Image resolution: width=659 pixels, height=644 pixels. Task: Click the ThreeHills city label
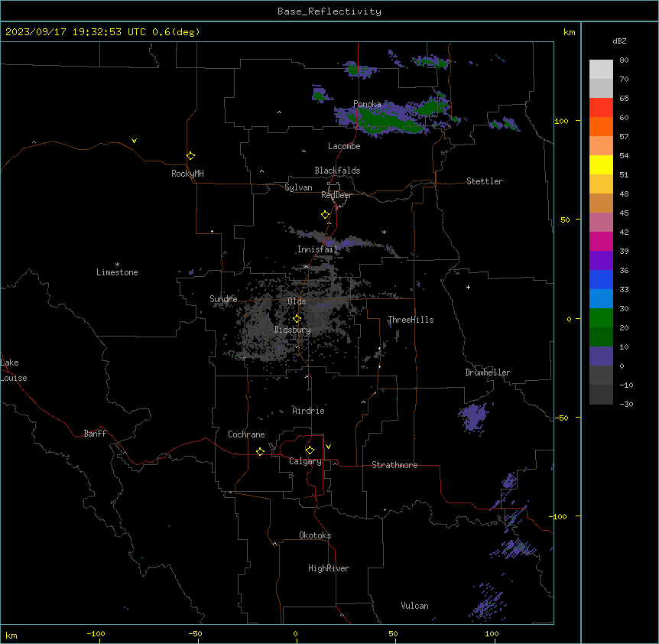pyautogui.click(x=411, y=320)
